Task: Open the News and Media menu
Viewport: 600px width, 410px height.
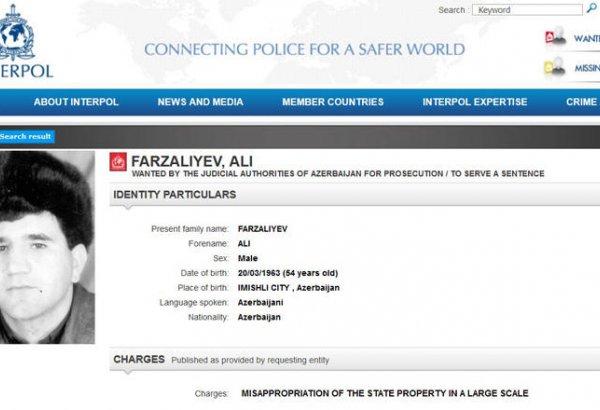Action: click(x=200, y=102)
